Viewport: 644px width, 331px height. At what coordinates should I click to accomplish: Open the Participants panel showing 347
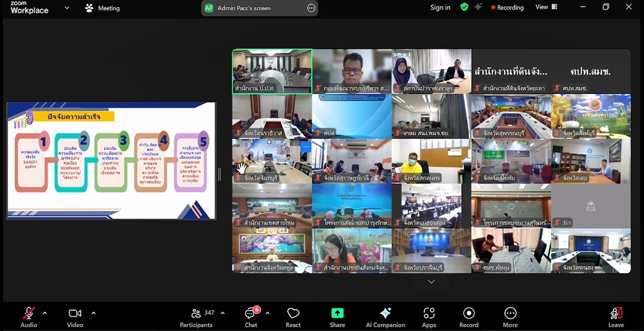click(196, 317)
